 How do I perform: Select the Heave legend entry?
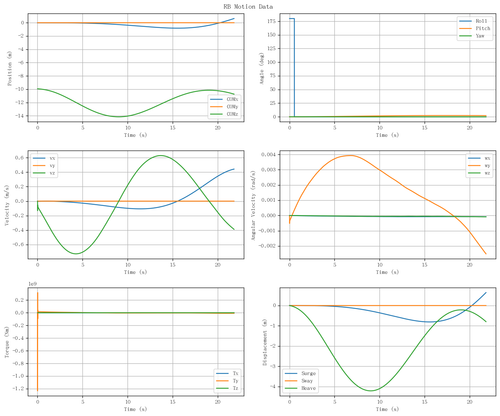pyautogui.click(x=300, y=388)
